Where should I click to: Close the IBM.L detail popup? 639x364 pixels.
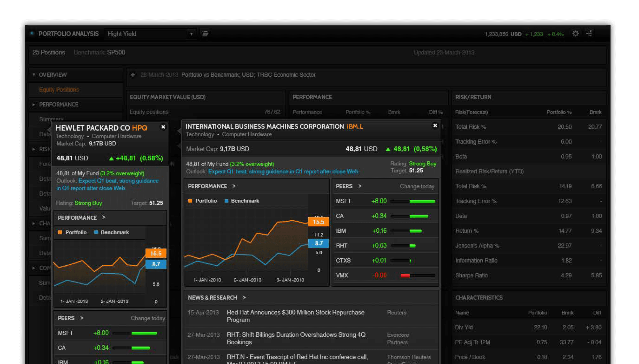435,125
